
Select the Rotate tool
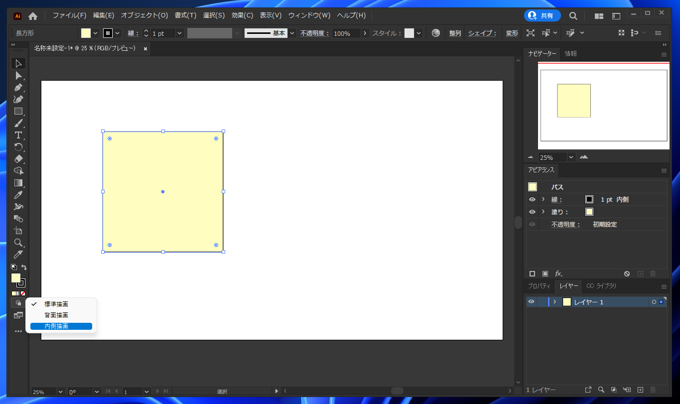click(18, 147)
